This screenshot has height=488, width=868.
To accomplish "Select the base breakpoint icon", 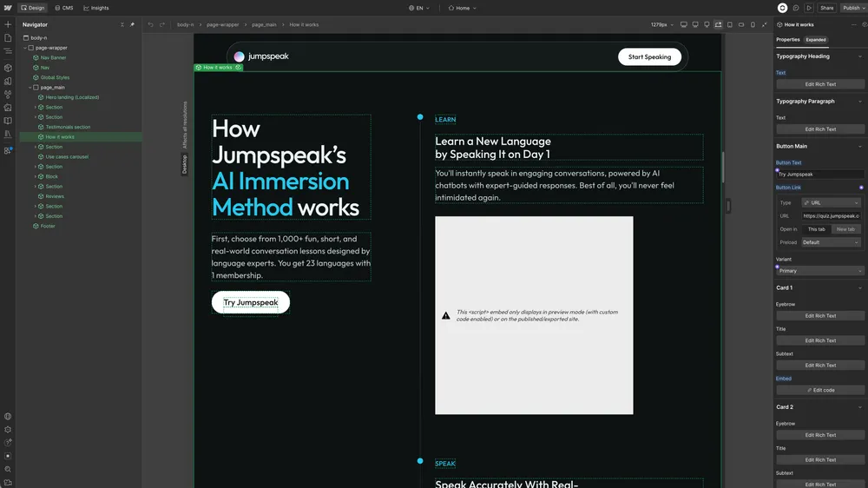I will click(x=719, y=24).
